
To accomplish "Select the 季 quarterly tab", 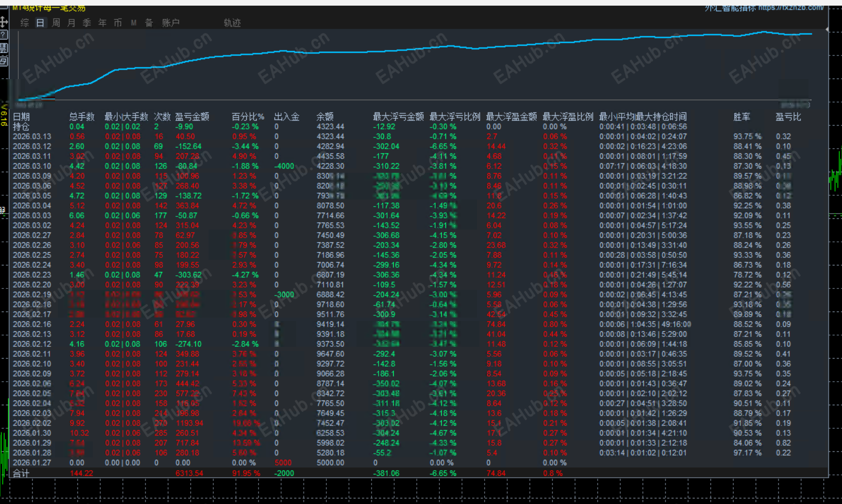I will click(87, 23).
